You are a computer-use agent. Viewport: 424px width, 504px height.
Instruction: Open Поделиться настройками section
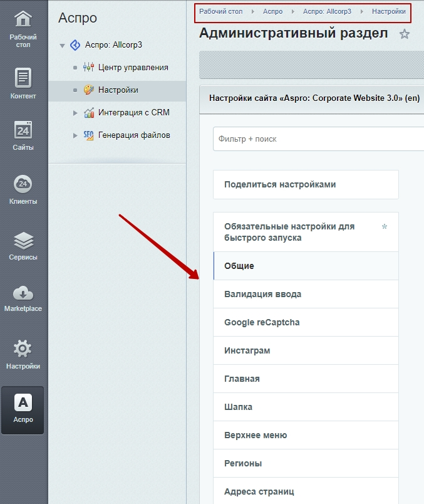(x=306, y=184)
